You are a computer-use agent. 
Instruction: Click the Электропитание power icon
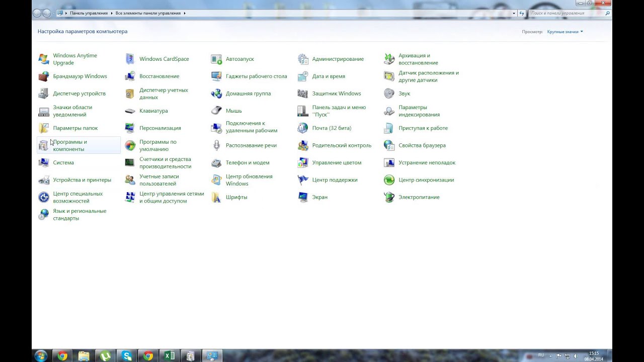(x=389, y=197)
